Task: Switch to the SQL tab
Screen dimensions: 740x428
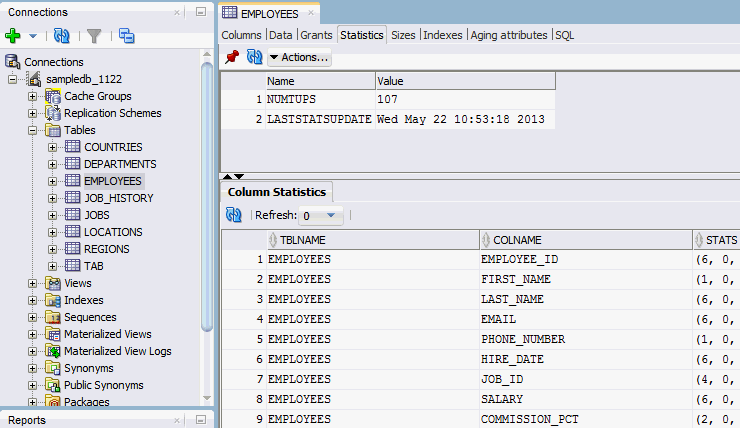Action: tap(564, 35)
